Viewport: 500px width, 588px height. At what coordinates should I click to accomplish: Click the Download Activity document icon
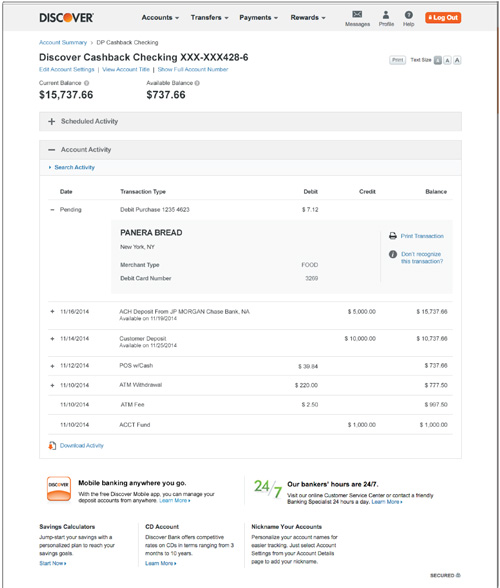point(52,446)
